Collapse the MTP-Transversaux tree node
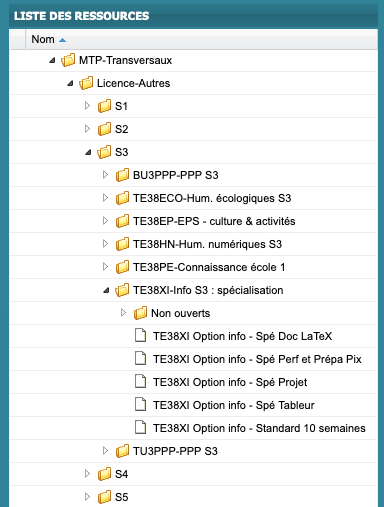Screen dimensions: 384x507 click(52, 60)
